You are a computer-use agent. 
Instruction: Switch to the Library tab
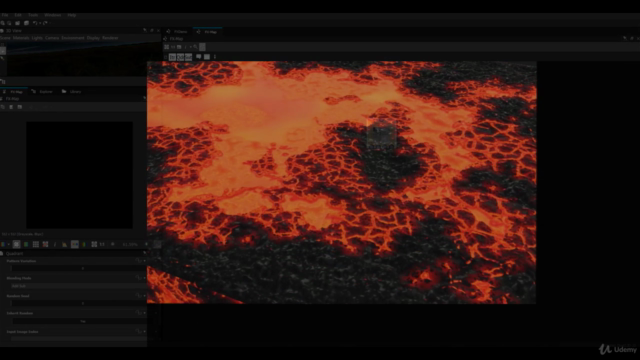click(x=72, y=92)
